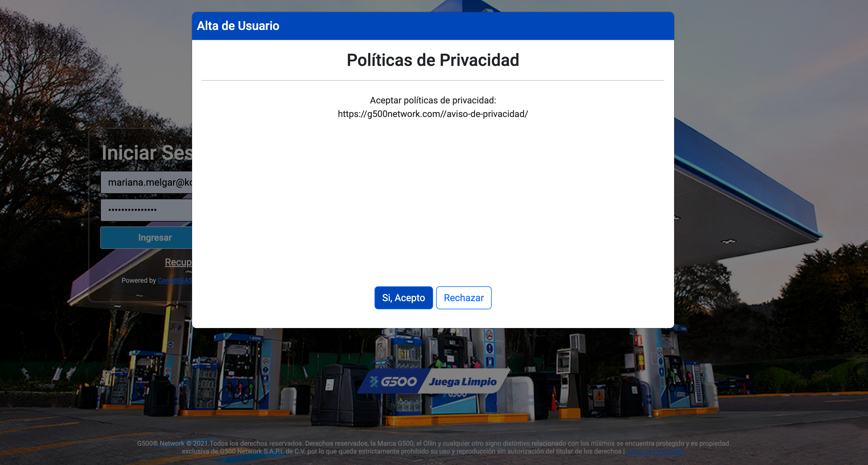Focus the email field in login form

[x=146, y=182]
